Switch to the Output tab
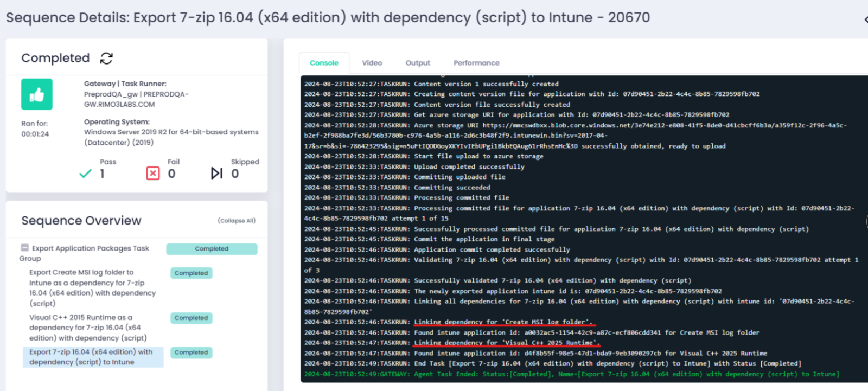Image resolution: width=868 pixels, height=391 pixels. coord(418,63)
